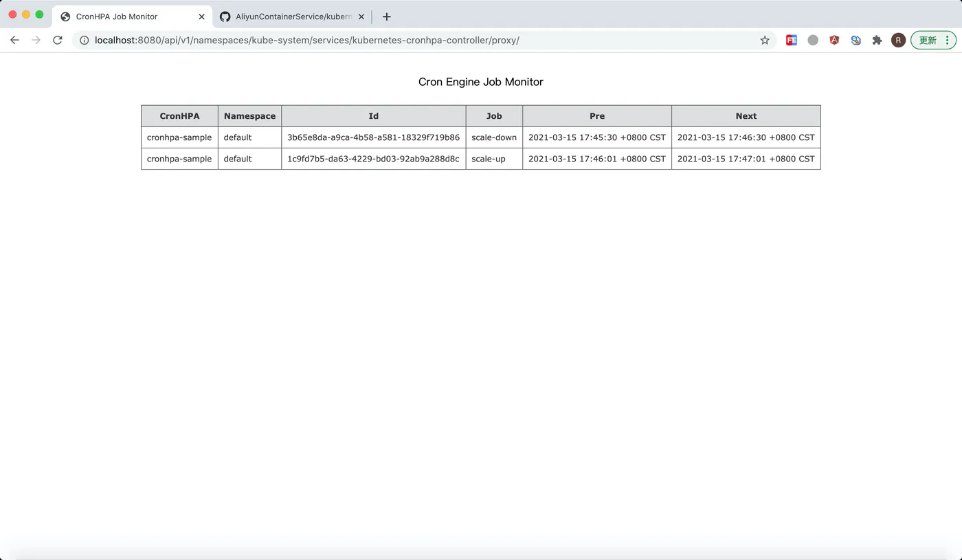The width and height of the screenshot is (962, 560).
Task: Close the AliyunContainerService tab
Action: point(361,16)
